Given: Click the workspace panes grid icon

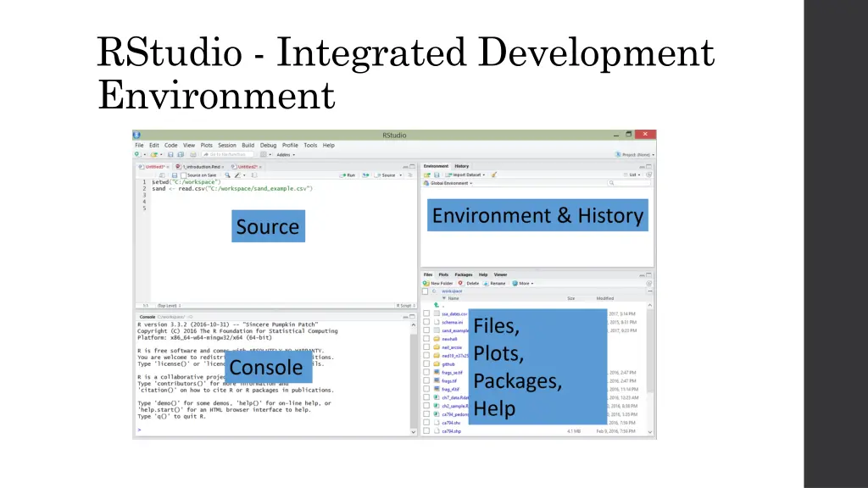Looking at the screenshot, I should 264,154.
